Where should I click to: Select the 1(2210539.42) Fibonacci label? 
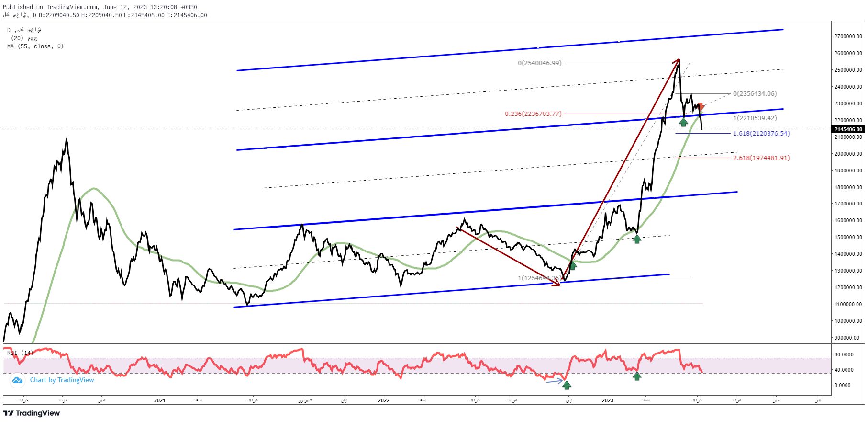tap(755, 118)
